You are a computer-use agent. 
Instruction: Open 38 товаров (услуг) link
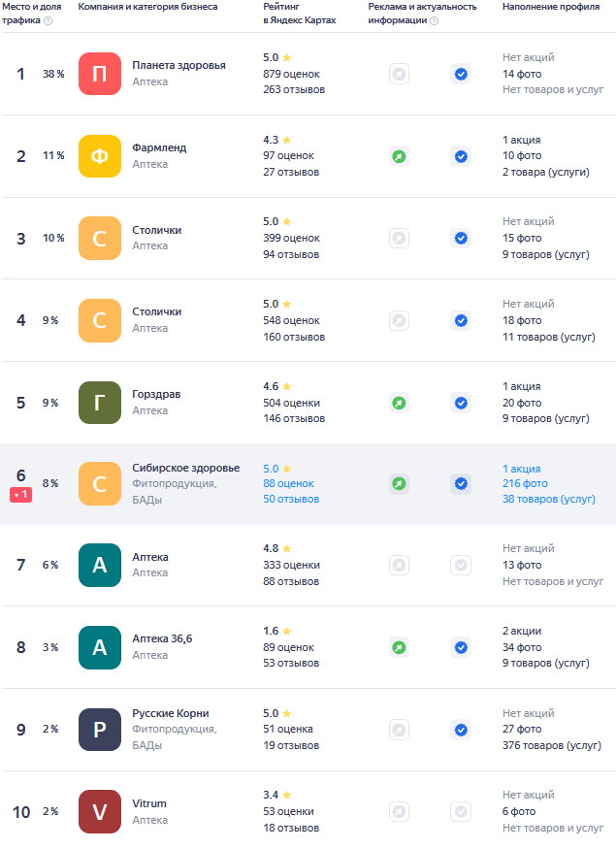(548, 499)
